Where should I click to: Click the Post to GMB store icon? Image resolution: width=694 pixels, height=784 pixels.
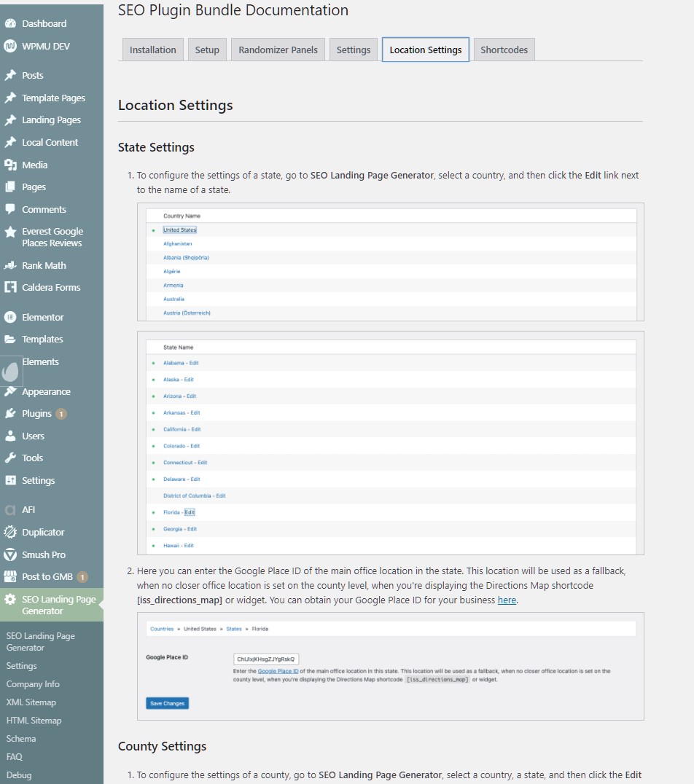(x=10, y=576)
